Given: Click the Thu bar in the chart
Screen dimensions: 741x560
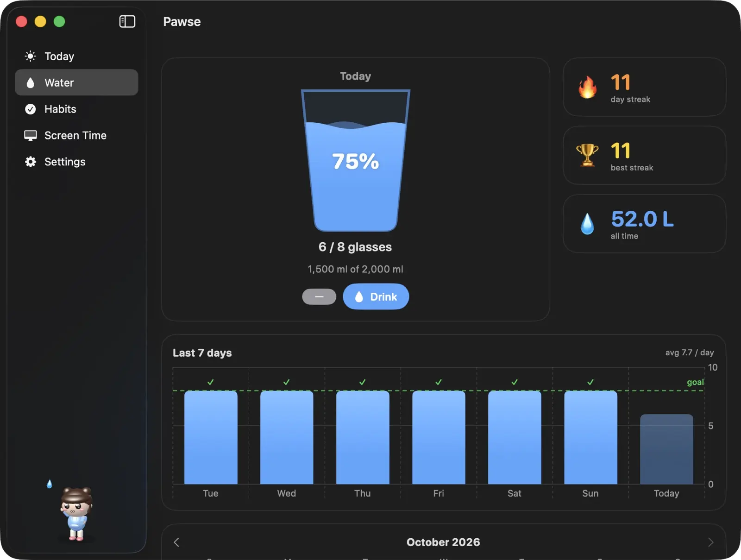Looking at the screenshot, I should pos(363,437).
